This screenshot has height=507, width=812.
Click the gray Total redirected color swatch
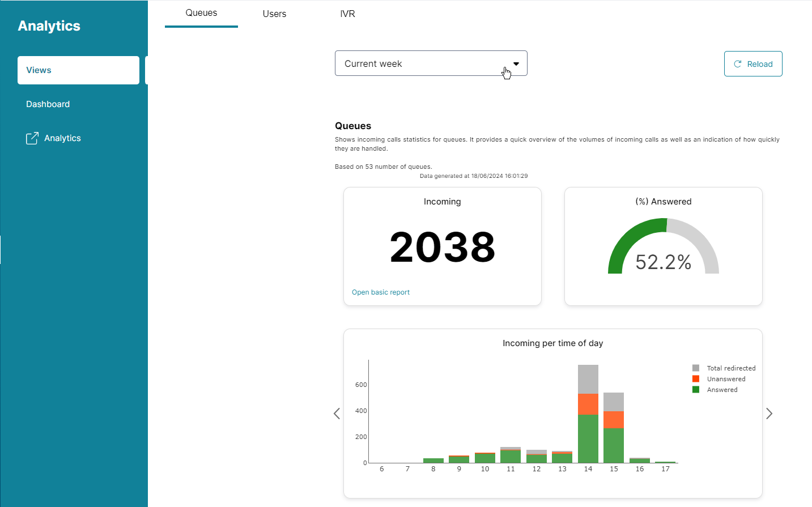[x=696, y=368]
